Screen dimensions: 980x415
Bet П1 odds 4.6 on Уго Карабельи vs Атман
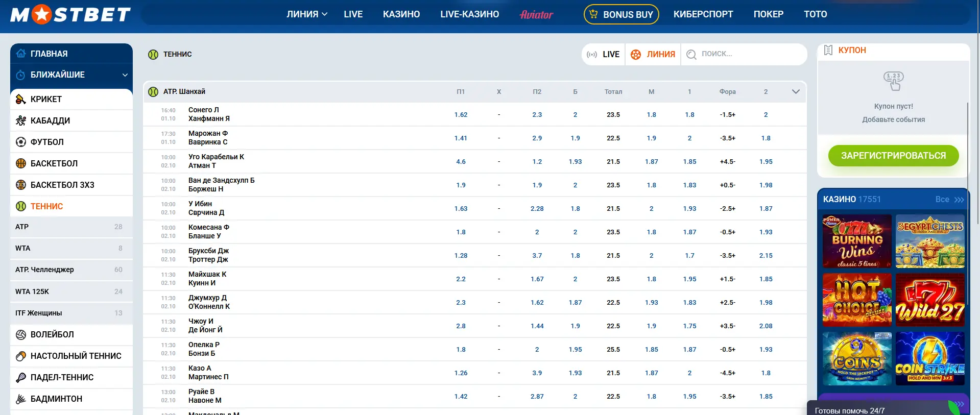pos(461,162)
